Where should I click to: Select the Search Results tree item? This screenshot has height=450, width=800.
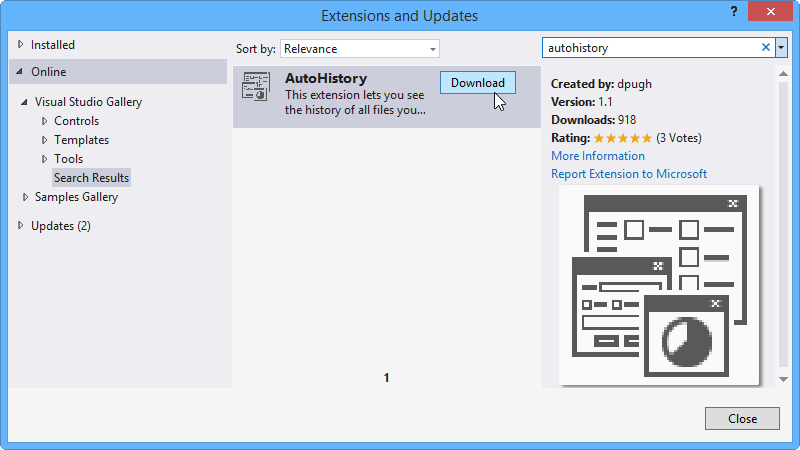tap(91, 178)
